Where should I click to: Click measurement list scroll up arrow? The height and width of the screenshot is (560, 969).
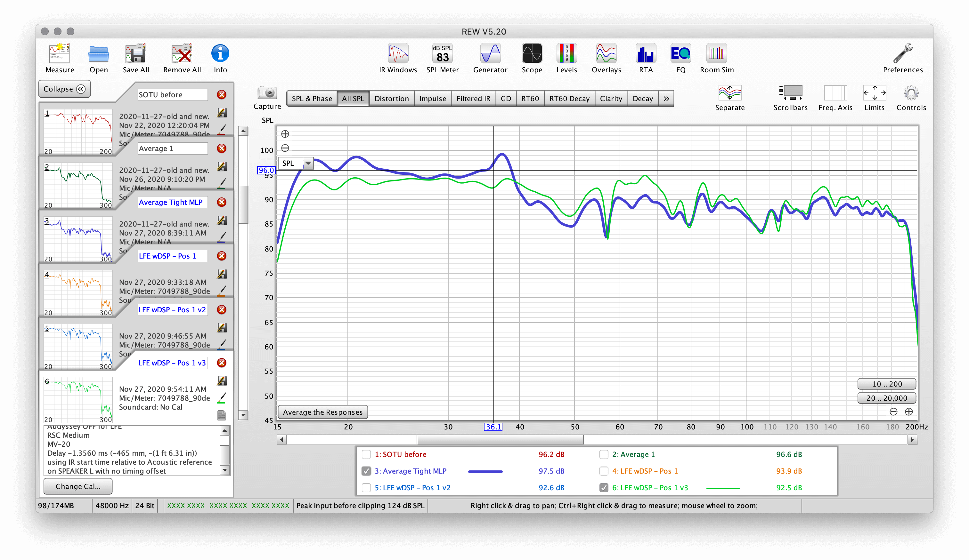pyautogui.click(x=243, y=131)
